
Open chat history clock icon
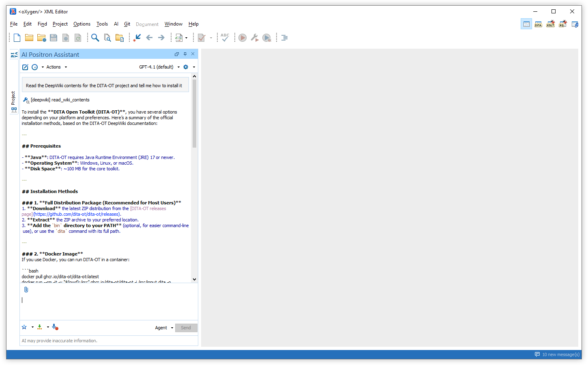tap(35, 67)
